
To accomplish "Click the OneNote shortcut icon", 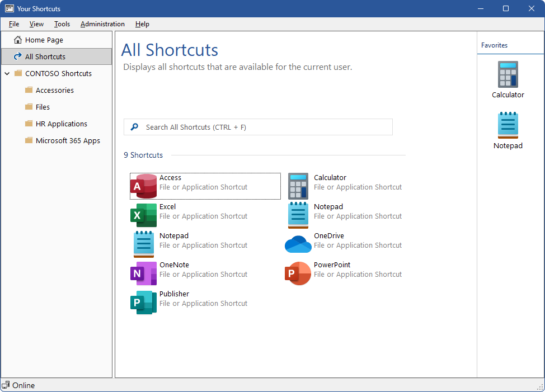I will (143, 273).
